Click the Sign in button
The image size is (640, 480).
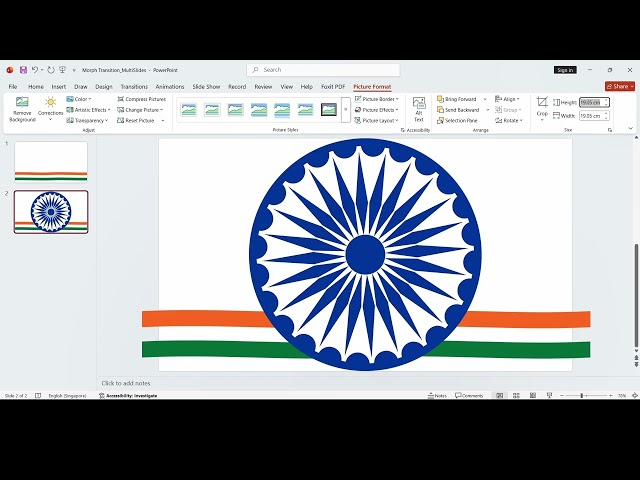point(565,70)
